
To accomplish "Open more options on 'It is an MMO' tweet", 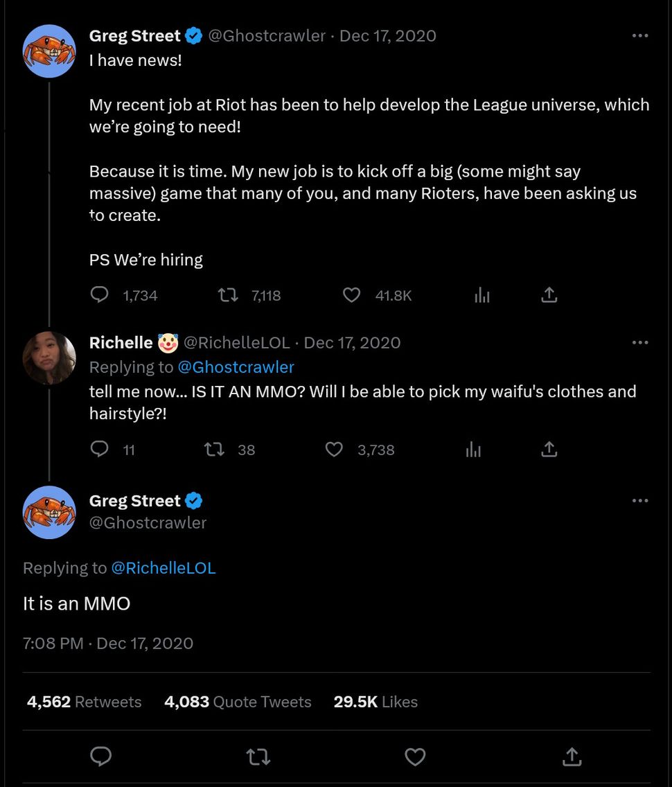I will coord(640,501).
